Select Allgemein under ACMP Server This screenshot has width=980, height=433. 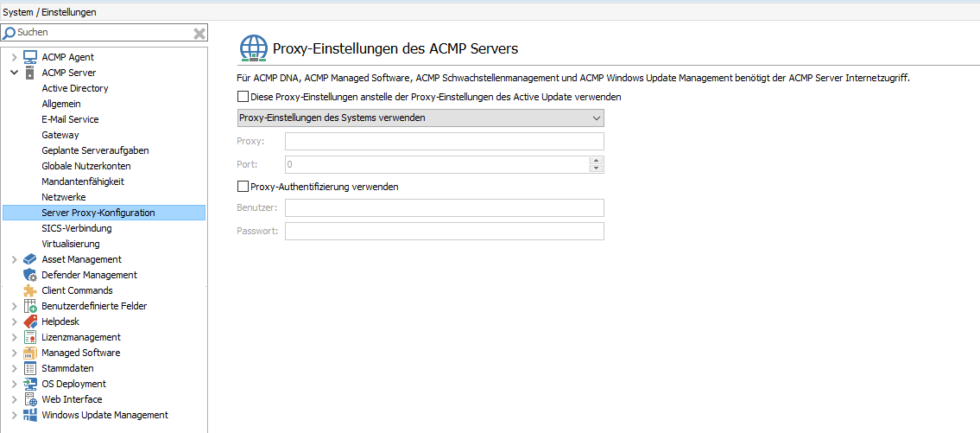coord(61,104)
